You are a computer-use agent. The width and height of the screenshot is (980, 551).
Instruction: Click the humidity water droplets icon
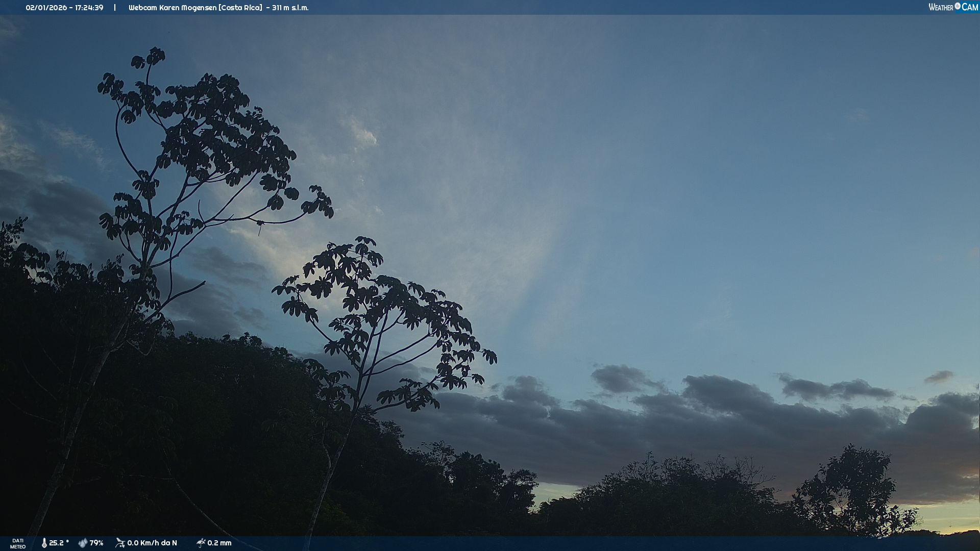83,543
